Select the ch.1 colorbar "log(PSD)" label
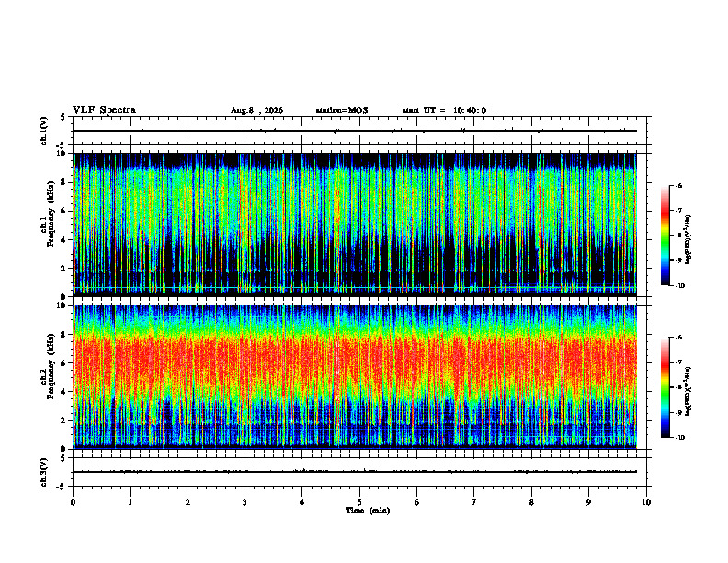The image size is (728, 563). tap(688, 239)
